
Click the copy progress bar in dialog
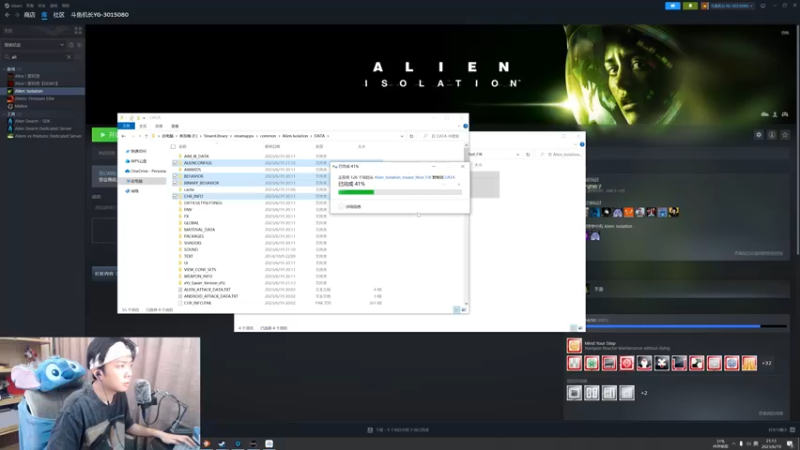pyautogui.click(x=399, y=192)
